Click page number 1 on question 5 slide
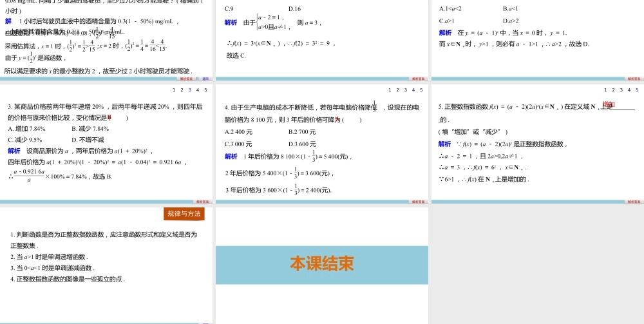 [605, 90]
